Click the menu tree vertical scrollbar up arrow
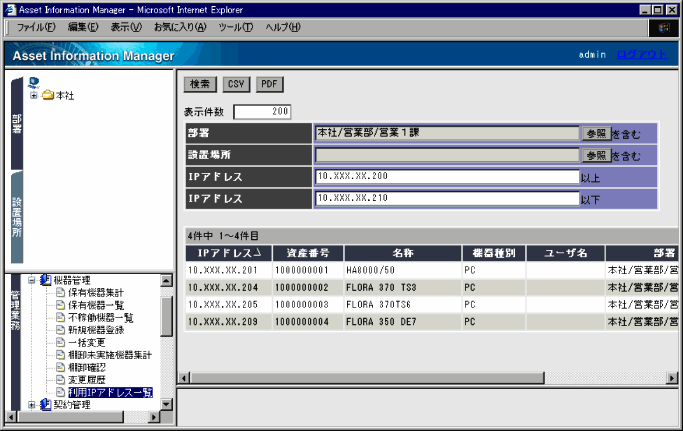Screen dimensions: 683x431 click(x=166, y=281)
